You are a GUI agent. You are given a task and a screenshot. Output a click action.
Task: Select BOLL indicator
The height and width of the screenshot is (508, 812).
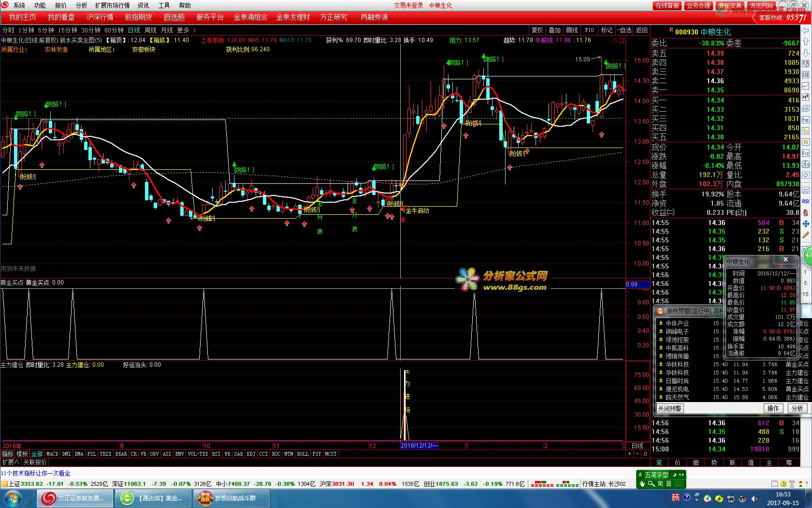303,454
